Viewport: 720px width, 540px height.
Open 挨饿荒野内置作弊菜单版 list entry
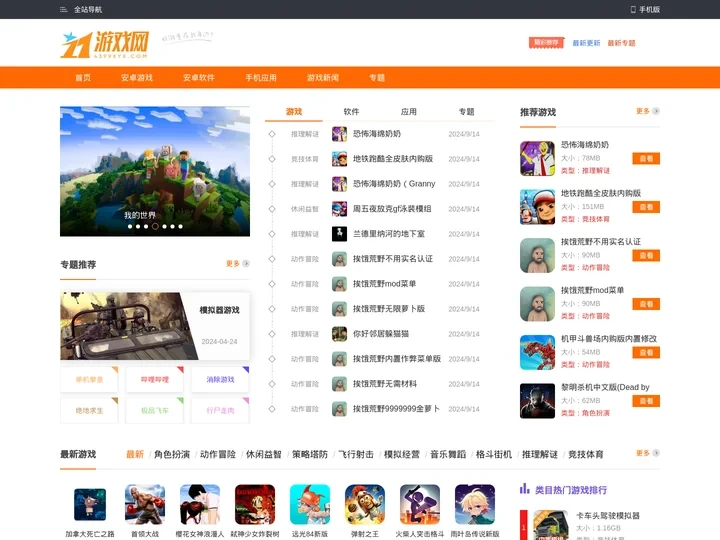click(x=397, y=359)
